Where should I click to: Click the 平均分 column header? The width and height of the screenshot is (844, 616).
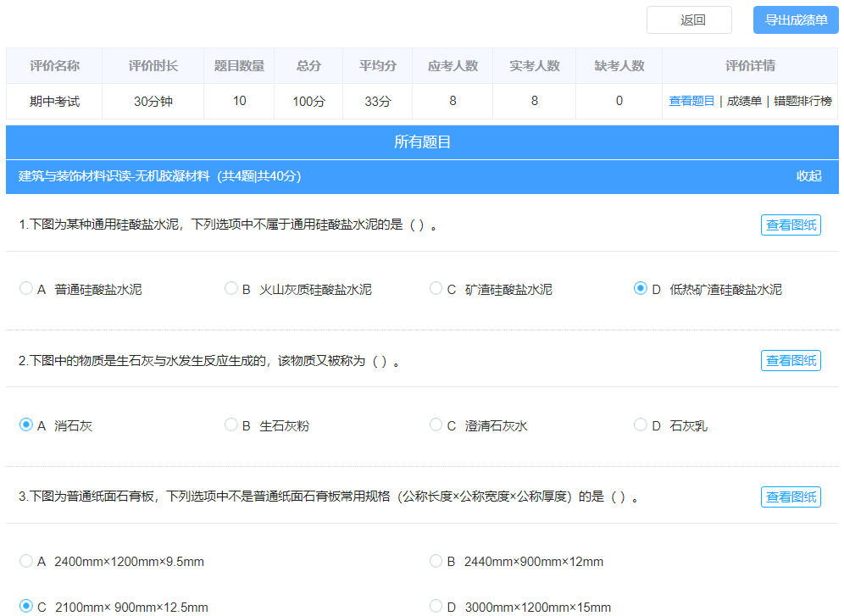coord(377,65)
